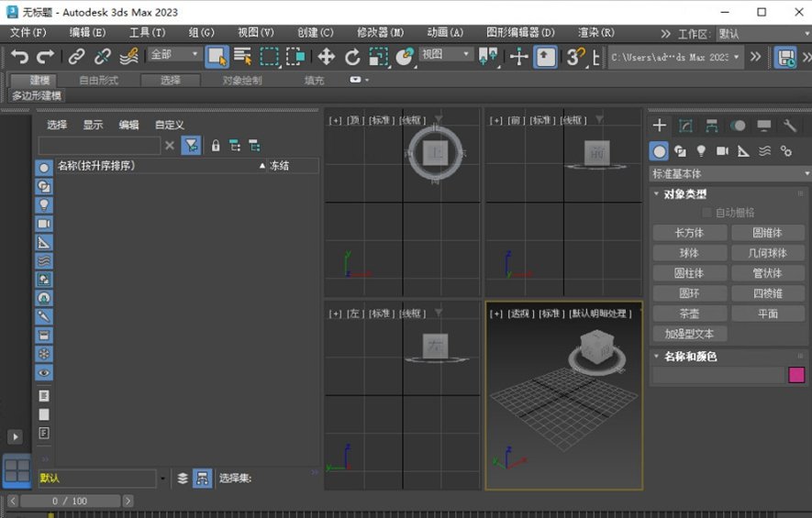Open Scene Explorer 选择 menu
The height and width of the screenshot is (518, 812).
pos(57,125)
